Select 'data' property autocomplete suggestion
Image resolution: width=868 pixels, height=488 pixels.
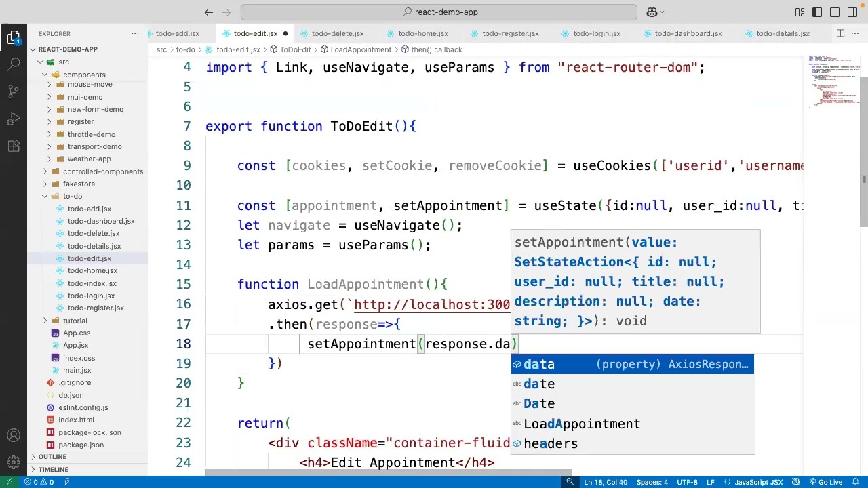click(632, 365)
